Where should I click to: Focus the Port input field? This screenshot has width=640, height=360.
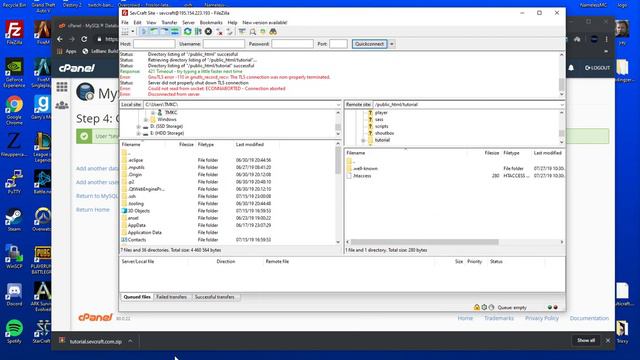(x=338, y=44)
